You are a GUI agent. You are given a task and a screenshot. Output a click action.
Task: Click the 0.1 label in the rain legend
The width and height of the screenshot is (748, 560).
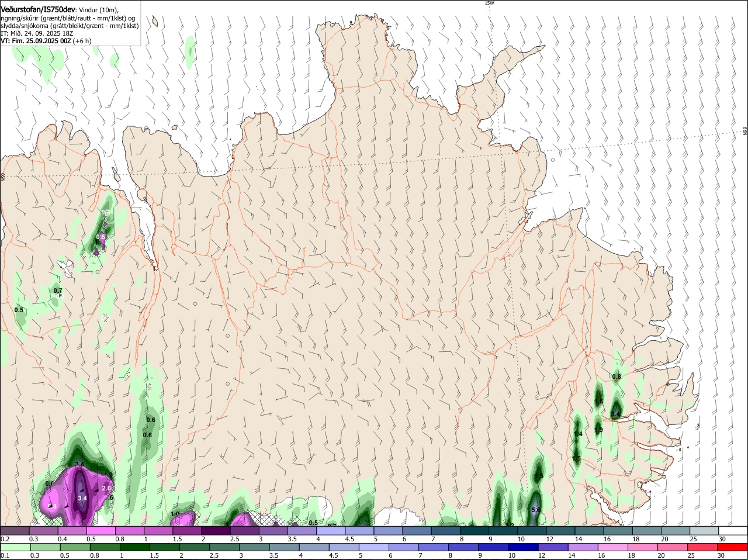click(5, 555)
